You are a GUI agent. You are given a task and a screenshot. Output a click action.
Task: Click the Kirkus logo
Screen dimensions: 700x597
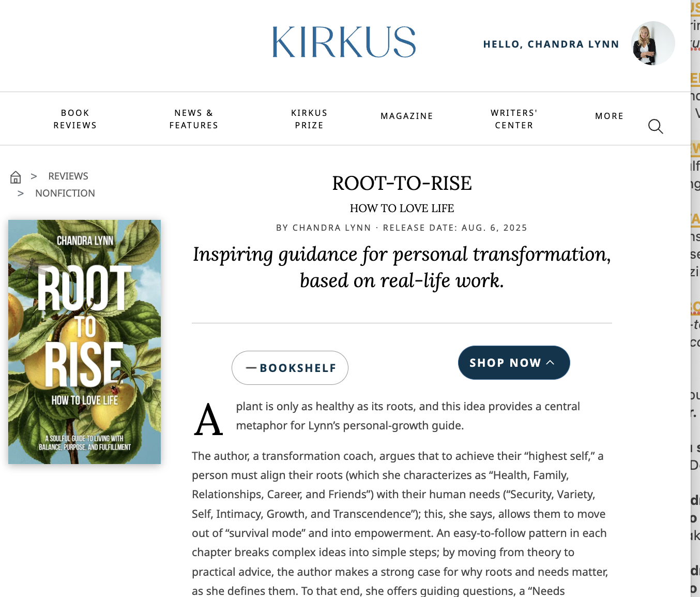(344, 42)
